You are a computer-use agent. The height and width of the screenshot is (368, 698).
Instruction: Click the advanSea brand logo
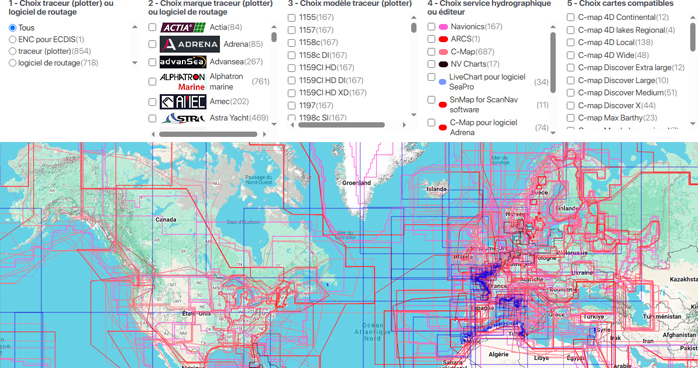point(183,62)
